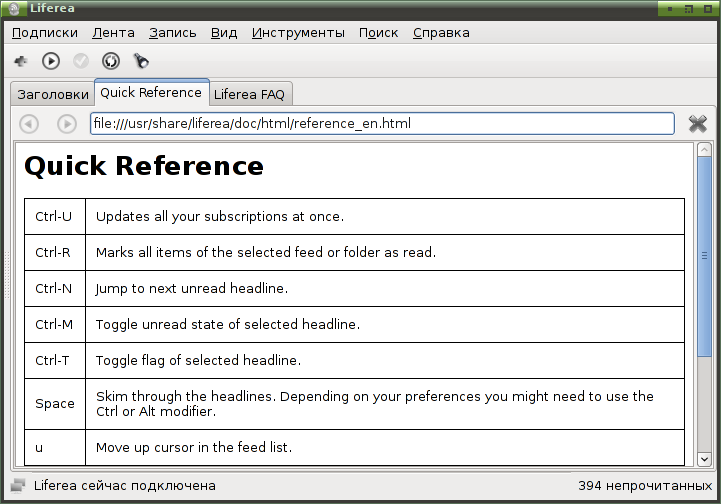This screenshot has width=721, height=504.
Task: Click the scrollbar down arrow
Action: point(704,459)
